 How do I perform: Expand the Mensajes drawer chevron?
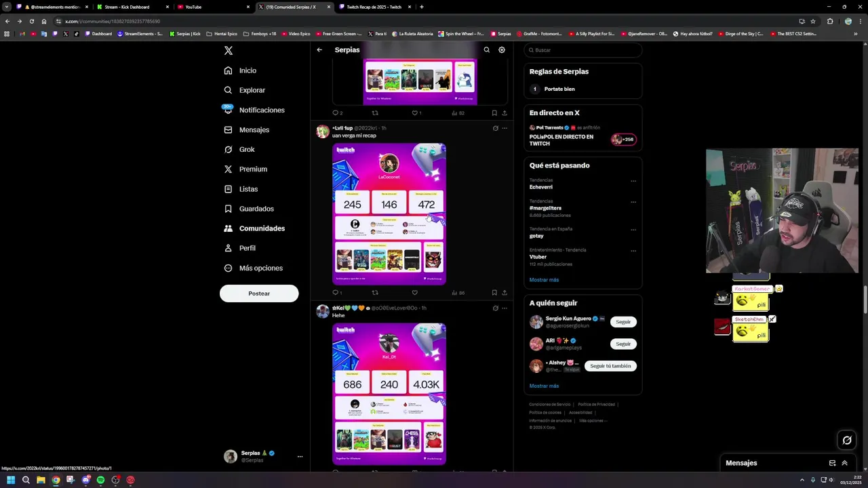(844, 463)
